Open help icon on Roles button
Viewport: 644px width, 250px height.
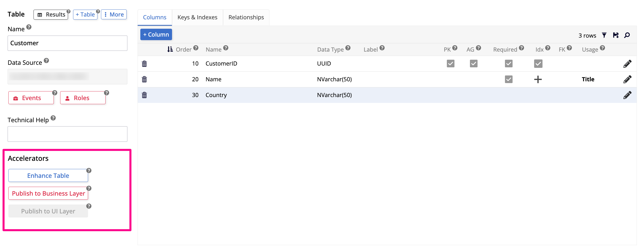click(x=107, y=93)
